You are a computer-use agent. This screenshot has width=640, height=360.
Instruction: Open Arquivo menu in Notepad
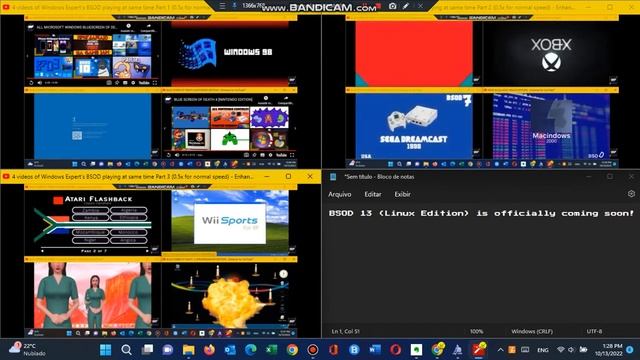[340, 194]
